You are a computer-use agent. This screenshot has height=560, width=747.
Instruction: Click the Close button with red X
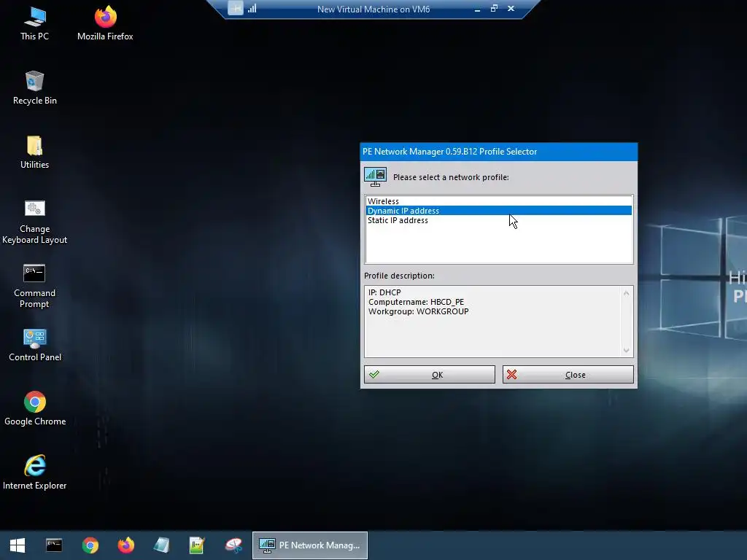point(568,375)
